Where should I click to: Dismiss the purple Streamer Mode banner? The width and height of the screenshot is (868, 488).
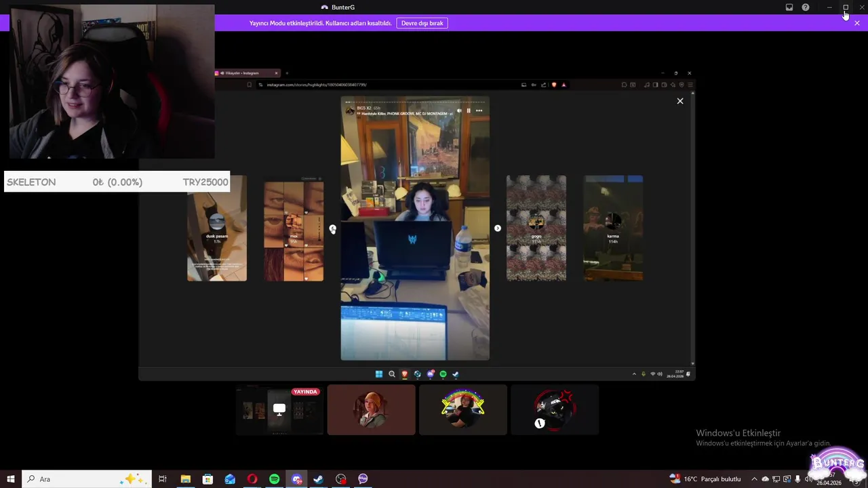pos(857,23)
